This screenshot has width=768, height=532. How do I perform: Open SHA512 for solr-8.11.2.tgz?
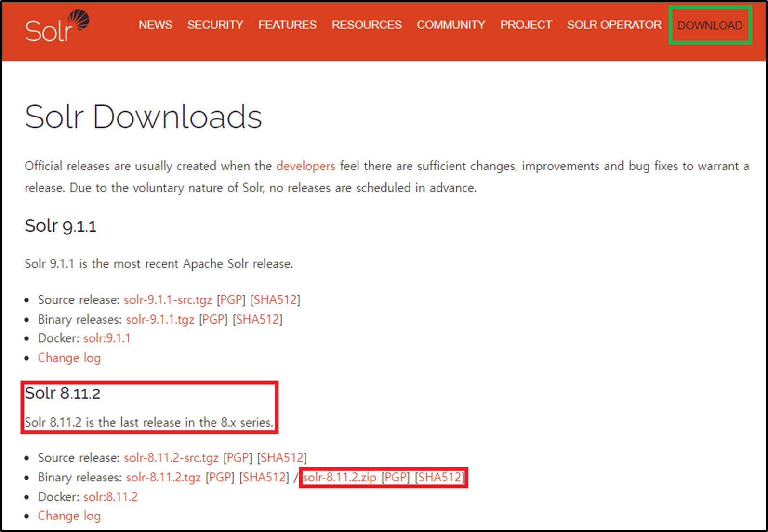[265, 478]
